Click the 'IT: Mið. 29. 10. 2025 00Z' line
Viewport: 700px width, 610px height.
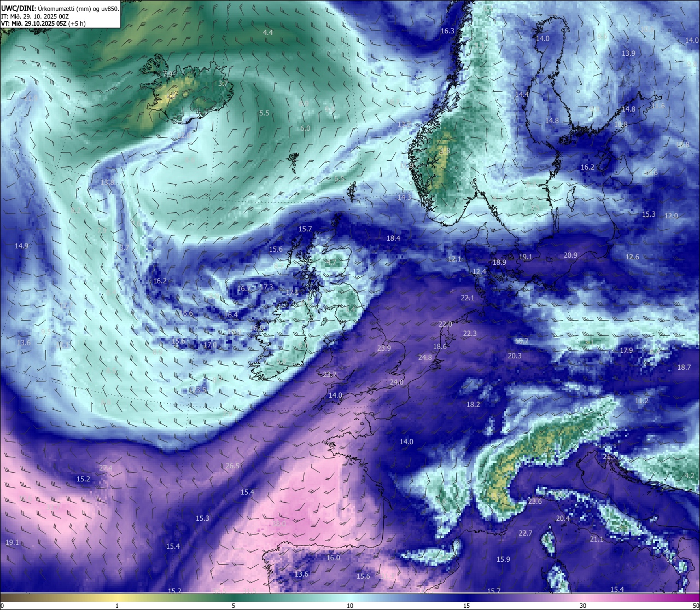click(35, 16)
